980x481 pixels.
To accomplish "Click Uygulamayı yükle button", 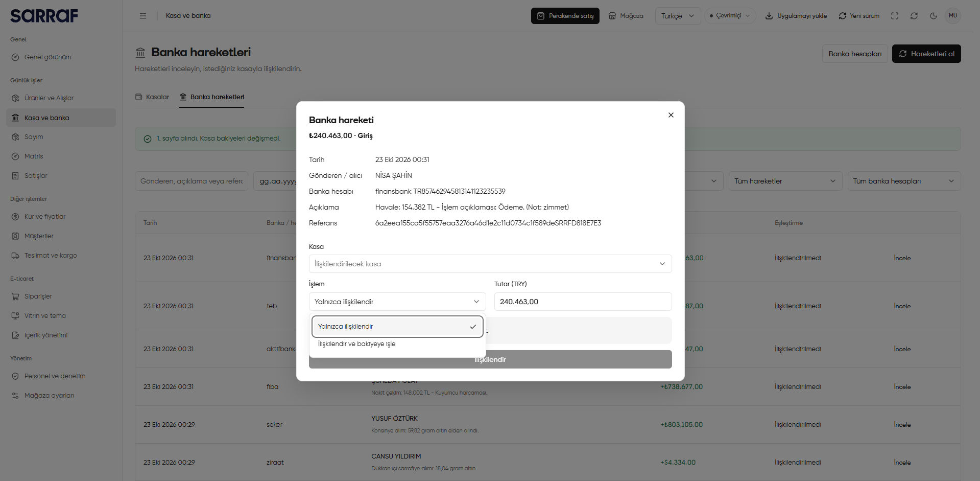I will tap(796, 16).
